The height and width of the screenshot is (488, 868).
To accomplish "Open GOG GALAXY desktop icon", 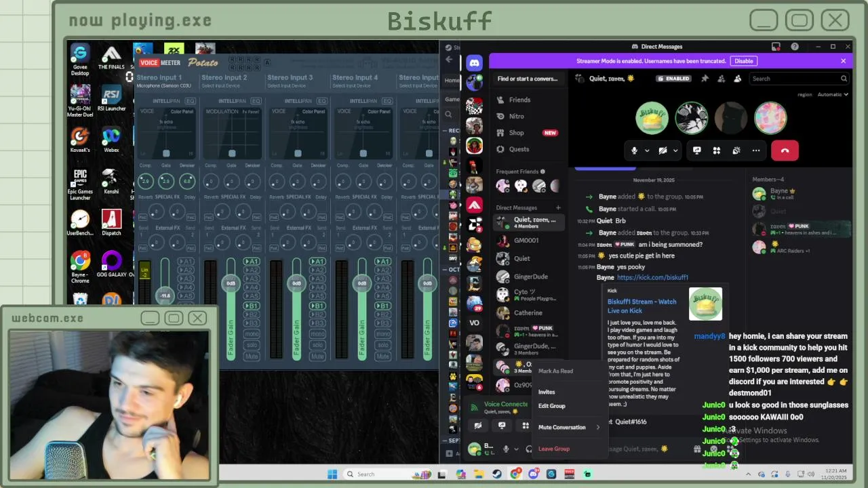I will (111, 264).
